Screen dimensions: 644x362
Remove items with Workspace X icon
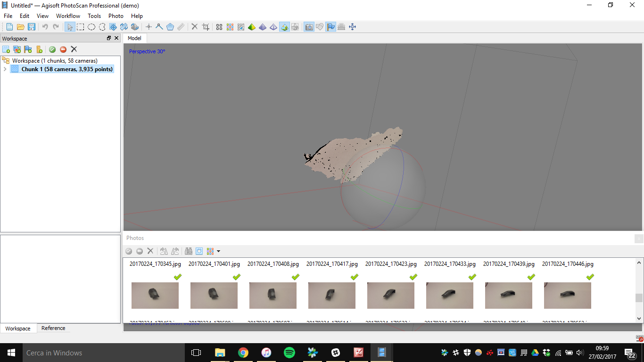[74, 49]
